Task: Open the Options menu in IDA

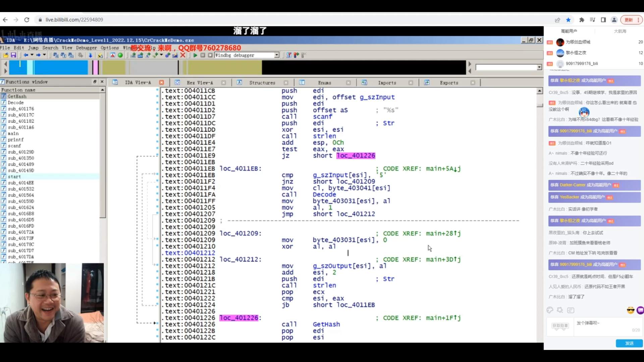Action: (110, 48)
